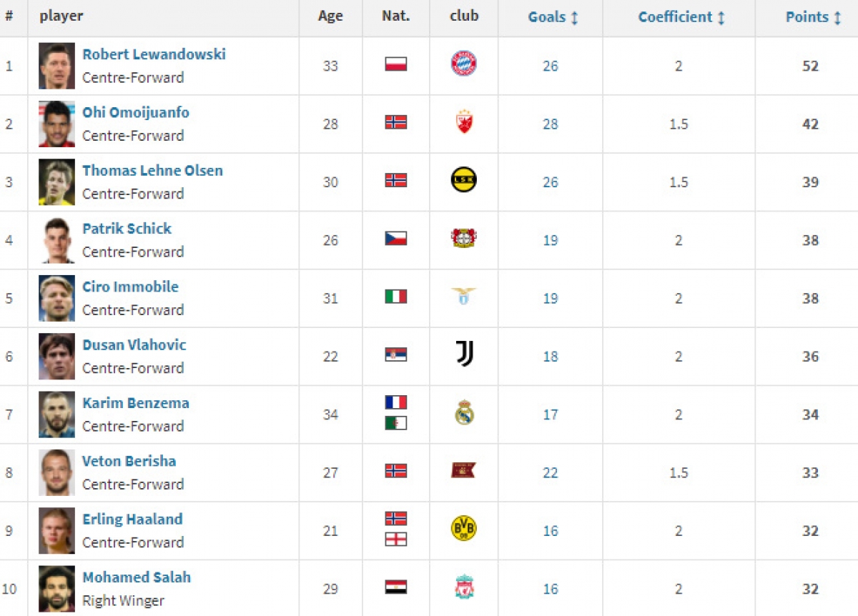Image resolution: width=858 pixels, height=616 pixels.
Task: Click the Bayer Leverkusen club crest
Action: (464, 239)
